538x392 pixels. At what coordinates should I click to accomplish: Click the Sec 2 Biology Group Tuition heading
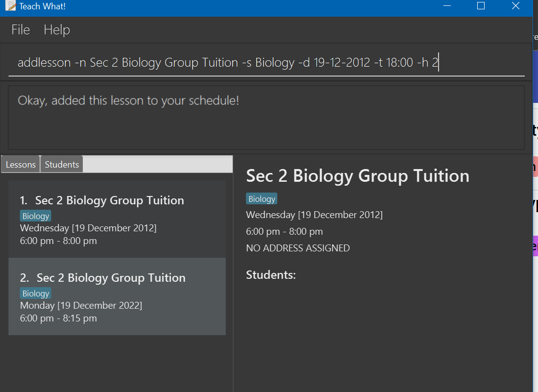358,176
